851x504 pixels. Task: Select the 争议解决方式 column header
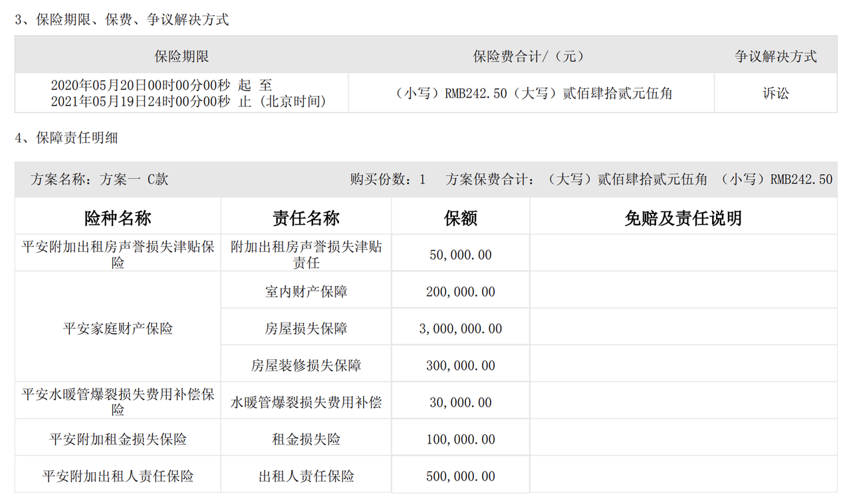pos(775,57)
